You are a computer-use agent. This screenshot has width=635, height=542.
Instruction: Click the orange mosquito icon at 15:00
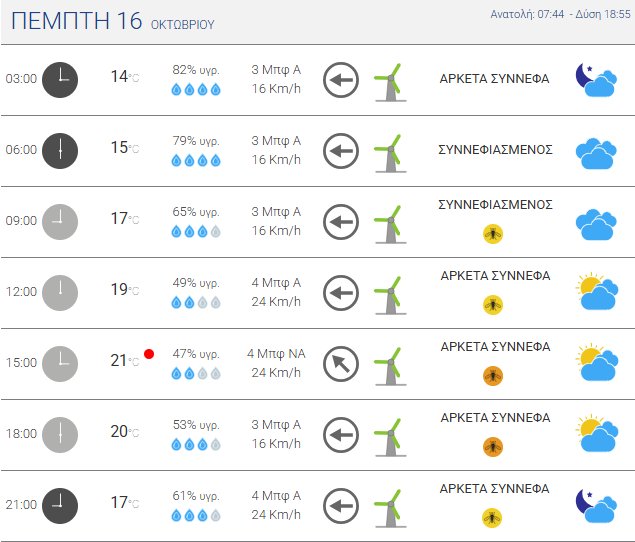pos(493,376)
